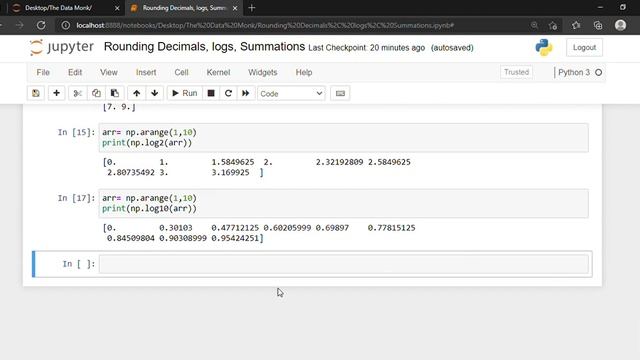The height and width of the screenshot is (360, 640).
Task: Click the Python 3 kernel status indicator circle
Action: (598, 72)
